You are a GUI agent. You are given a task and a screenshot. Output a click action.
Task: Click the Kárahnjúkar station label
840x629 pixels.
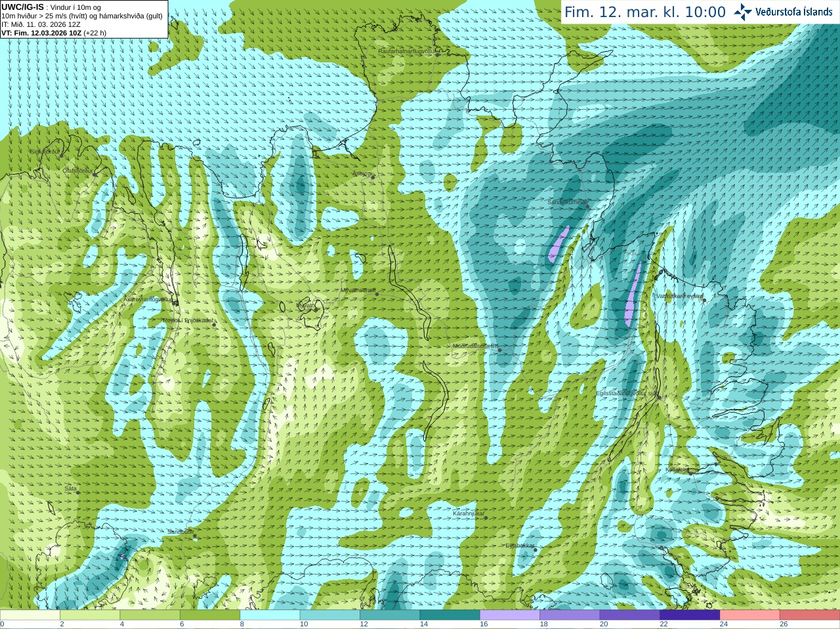point(469,513)
